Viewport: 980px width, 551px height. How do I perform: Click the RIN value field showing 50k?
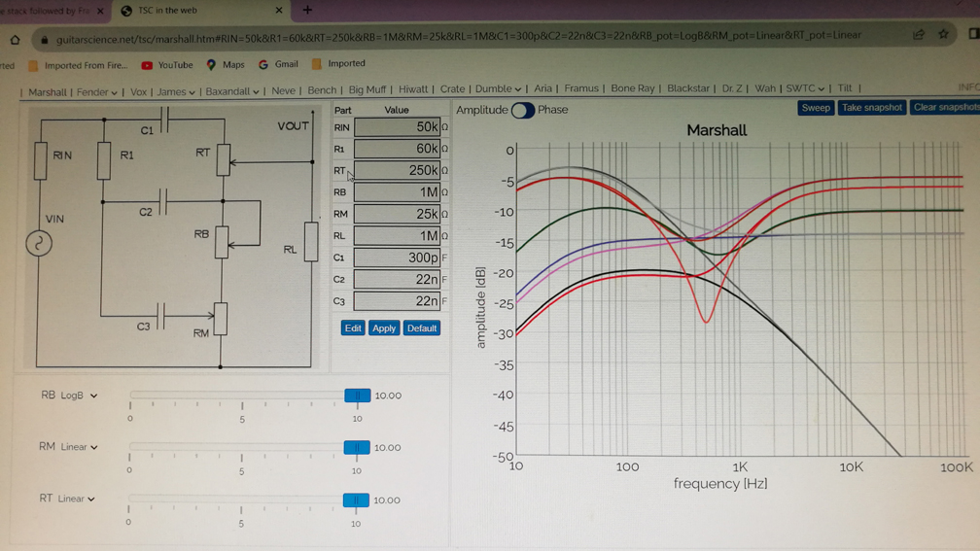click(397, 127)
